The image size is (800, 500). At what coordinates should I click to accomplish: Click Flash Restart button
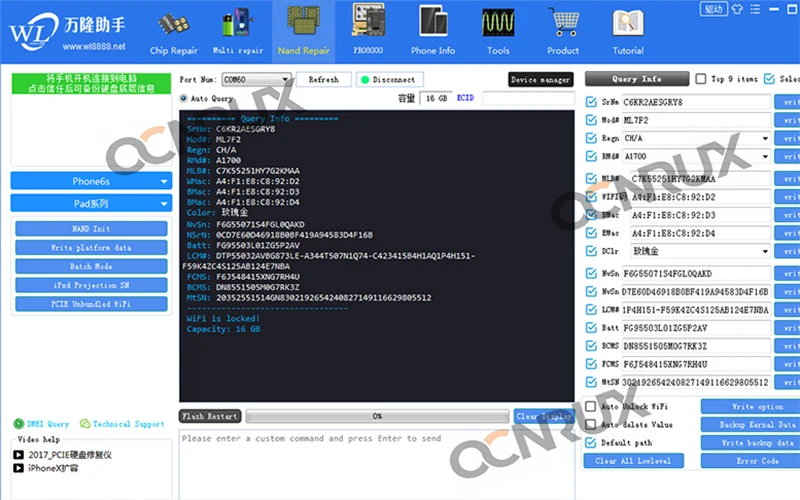click(210, 416)
